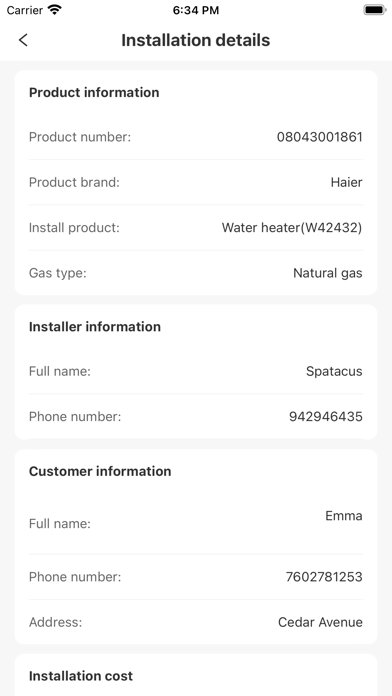392x696 pixels.
Task: Select the Natural gas value
Action: point(328,273)
